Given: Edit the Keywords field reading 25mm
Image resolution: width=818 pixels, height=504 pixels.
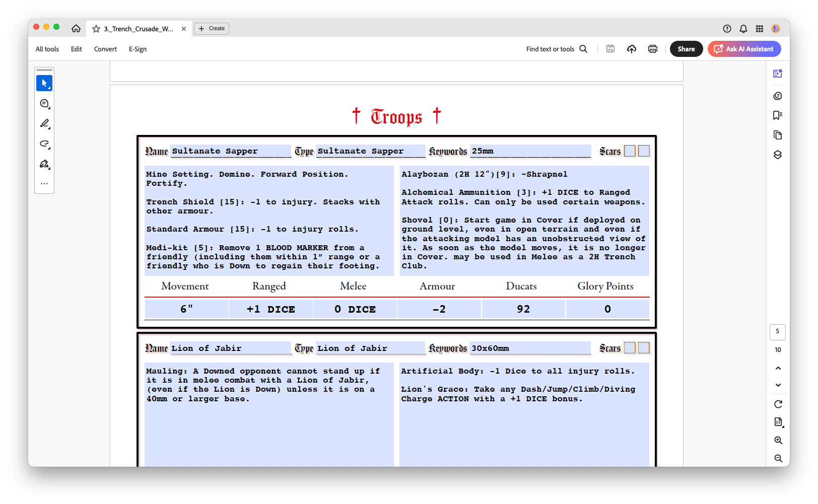Looking at the screenshot, I should click(531, 151).
